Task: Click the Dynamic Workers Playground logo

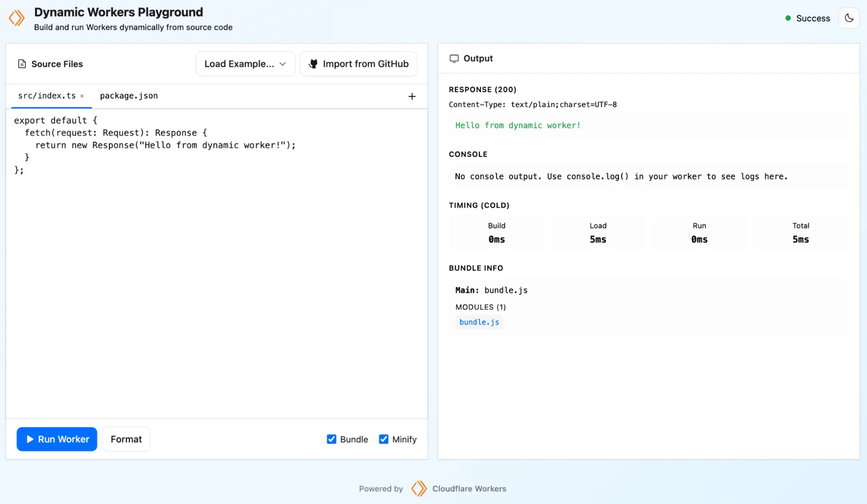Action: (x=17, y=18)
